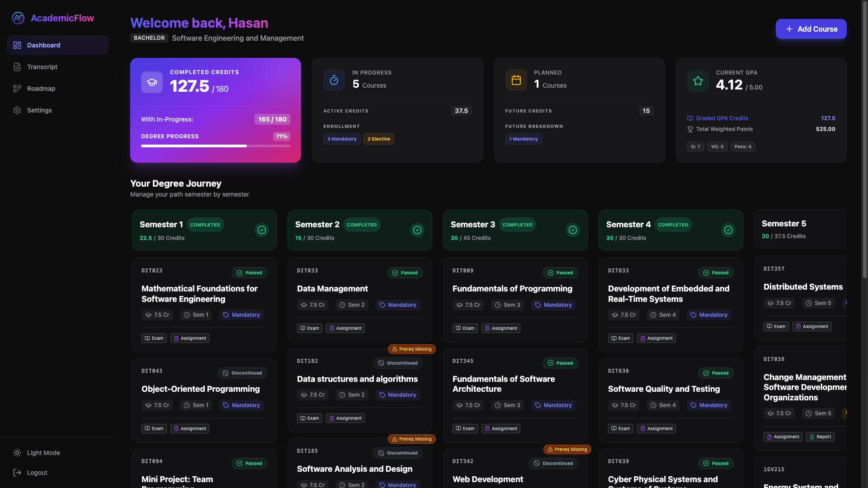Click the Semester 2 completed checkmark icon
868x488 pixels.
click(417, 230)
